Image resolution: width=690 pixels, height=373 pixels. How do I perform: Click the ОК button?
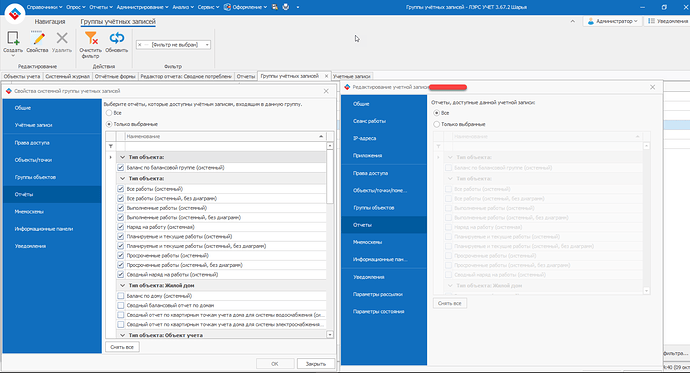(275, 364)
